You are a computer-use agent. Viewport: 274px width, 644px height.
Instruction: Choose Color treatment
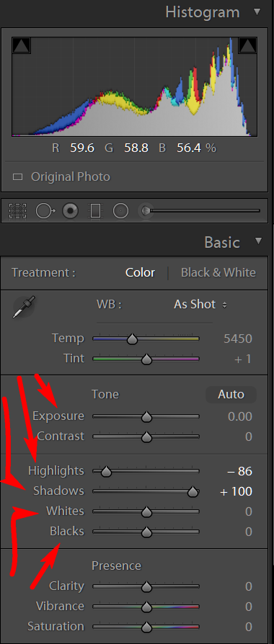[141, 273]
